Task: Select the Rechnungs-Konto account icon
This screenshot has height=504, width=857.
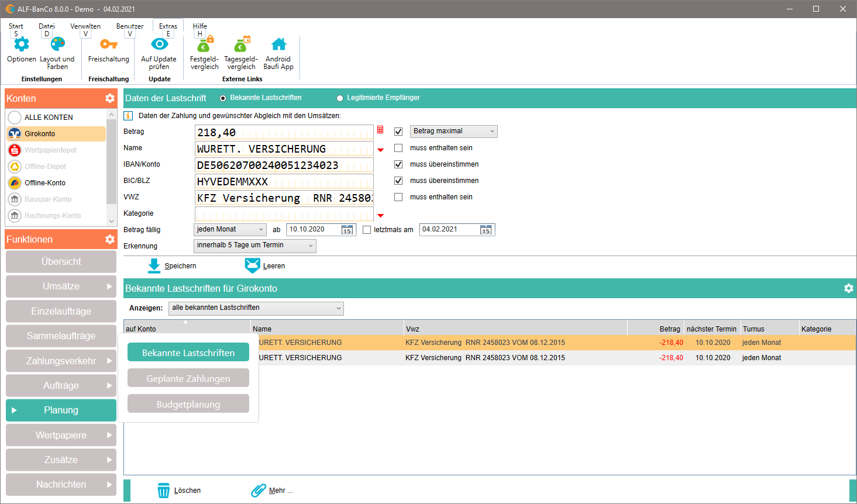Action: (x=15, y=216)
